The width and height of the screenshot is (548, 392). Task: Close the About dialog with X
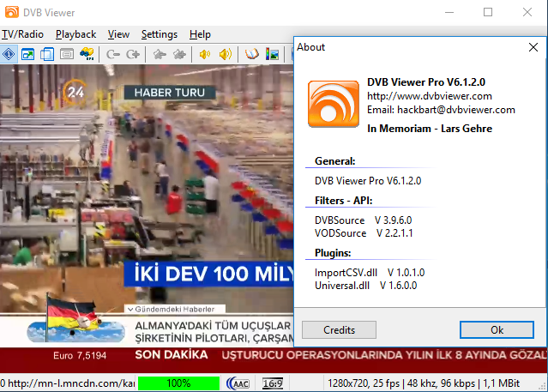click(x=533, y=47)
